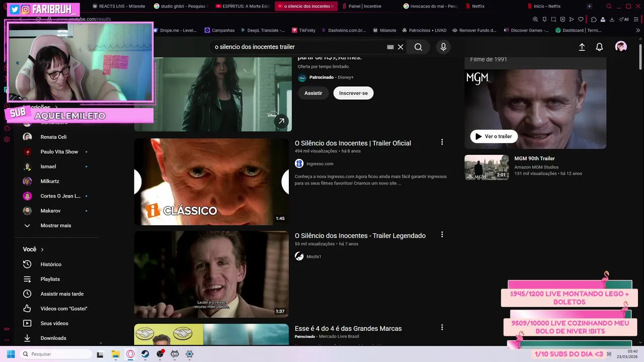Open the DeepL Translate bookmark

[x=263, y=30]
